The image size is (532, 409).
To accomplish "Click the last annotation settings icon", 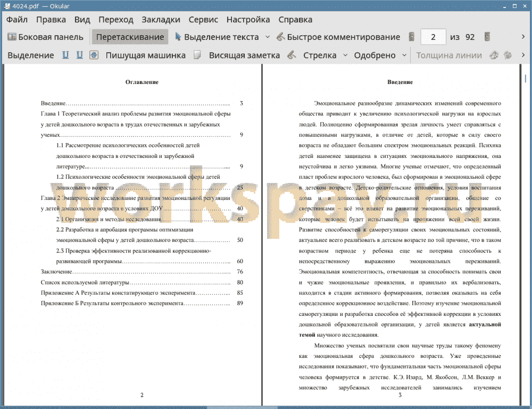I will point(508,55).
